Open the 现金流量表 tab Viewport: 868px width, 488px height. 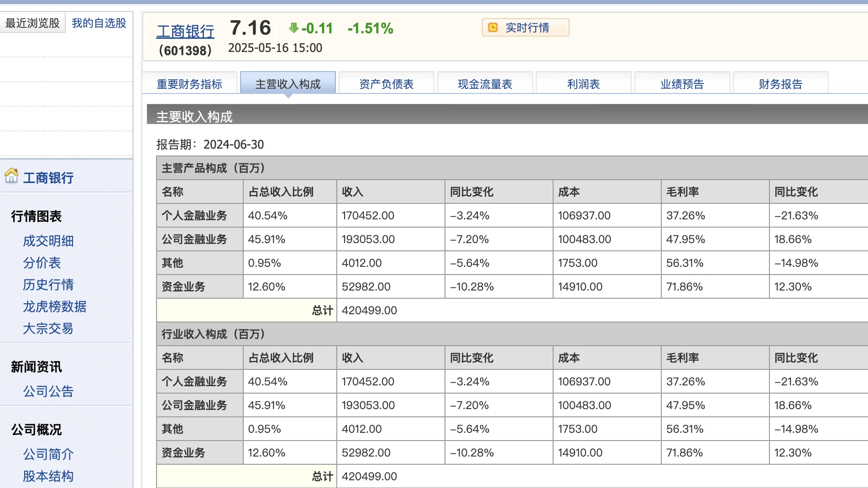[485, 84]
